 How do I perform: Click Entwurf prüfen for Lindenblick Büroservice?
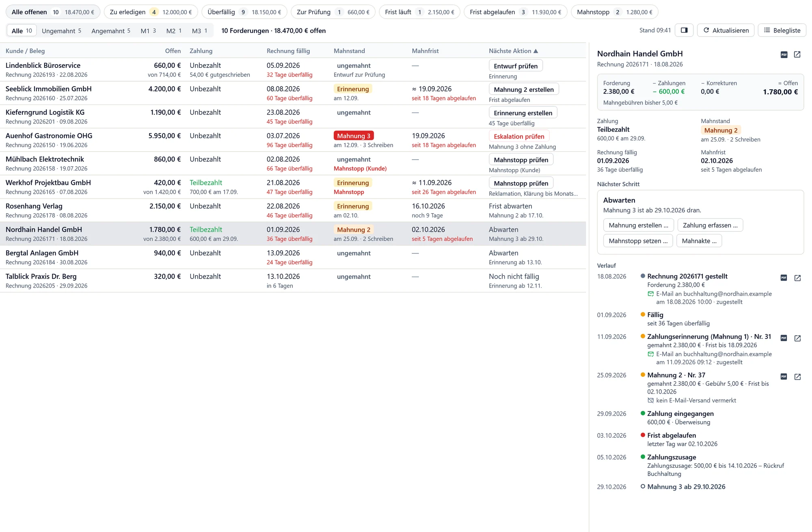click(x=516, y=66)
